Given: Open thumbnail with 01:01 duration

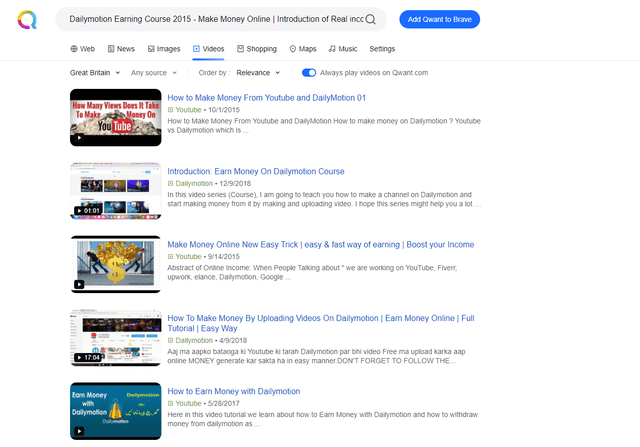Looking at the screenshot, I should pyautogui.click(x=116, y=191).
